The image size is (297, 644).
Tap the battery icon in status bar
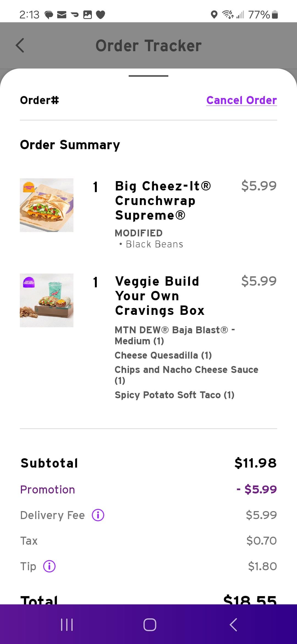(275, 15)
